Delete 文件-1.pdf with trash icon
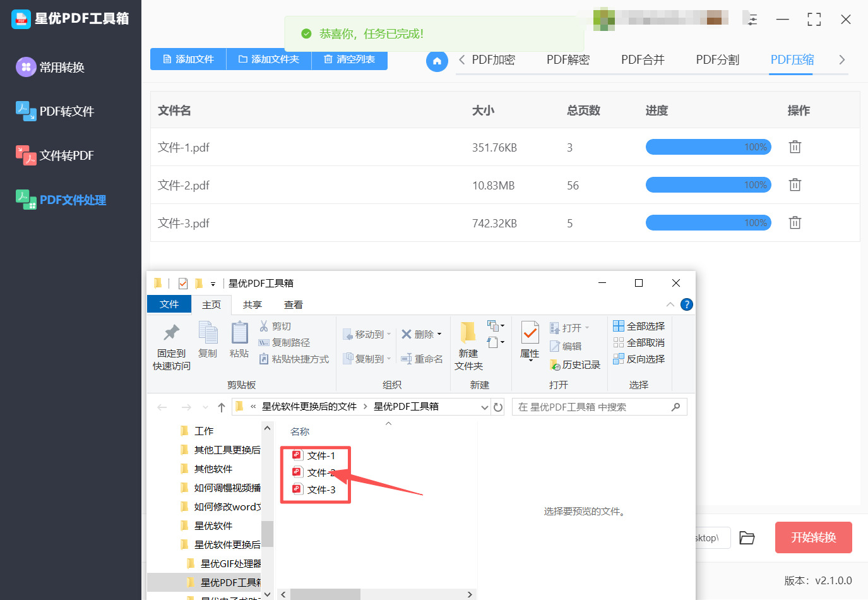This screenshot has width=868, height=600. tap(795, 147)
